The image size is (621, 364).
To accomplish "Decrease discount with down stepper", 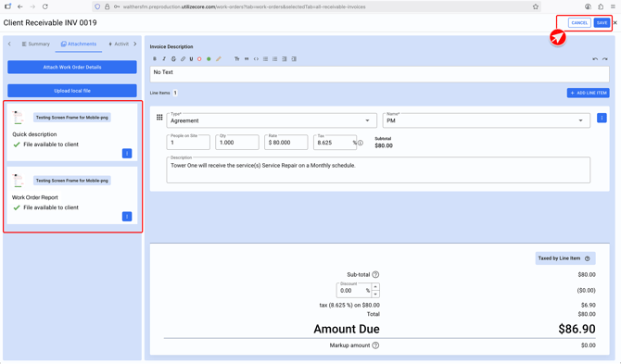I will (x=375, y=294).
